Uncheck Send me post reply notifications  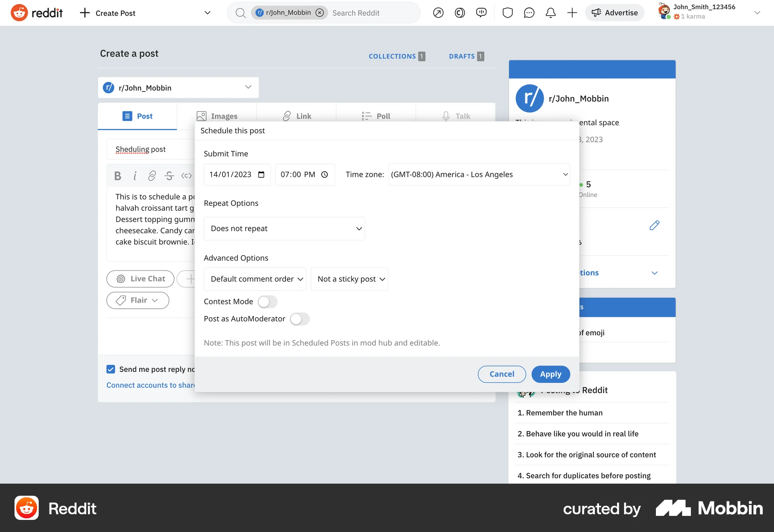[111, 369]
